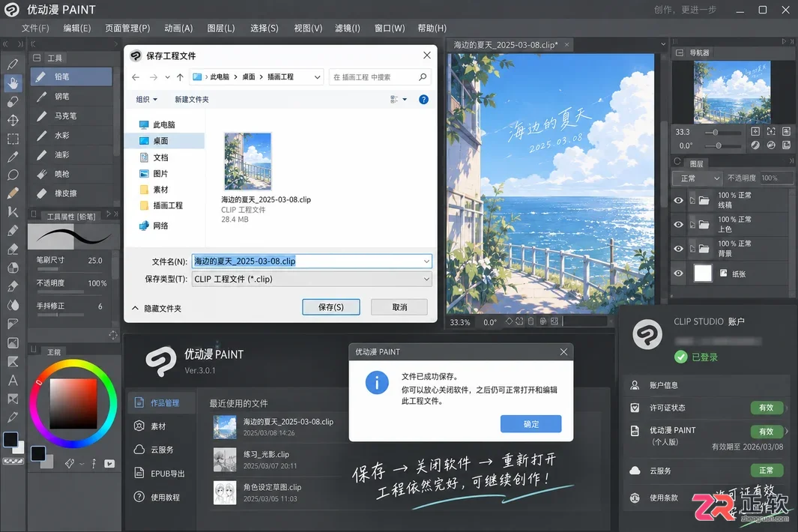Open 角色设定草图.clip from recent files
798x532 pixels.
click(278, 492)
